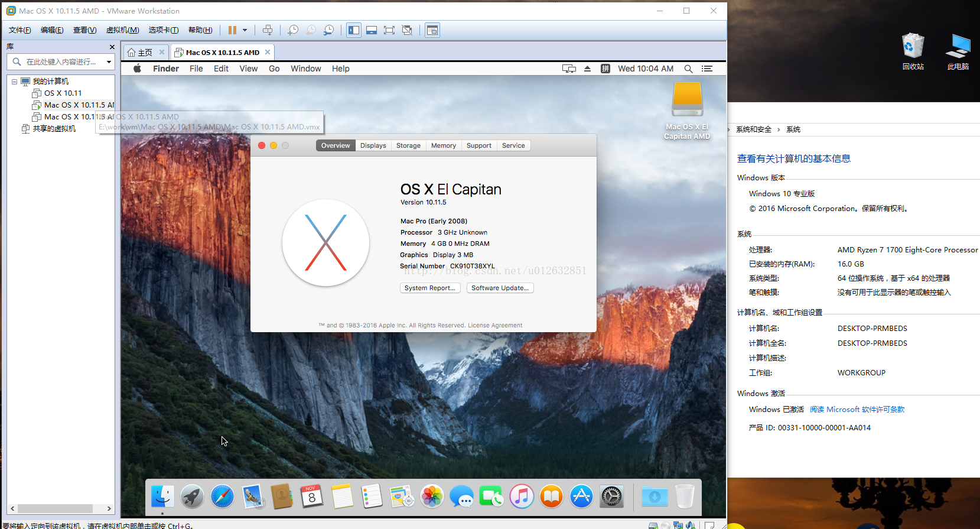Open the dropdown arrow beside the pause button
This screenshot has height=529, width=980.
coord(245,30)
